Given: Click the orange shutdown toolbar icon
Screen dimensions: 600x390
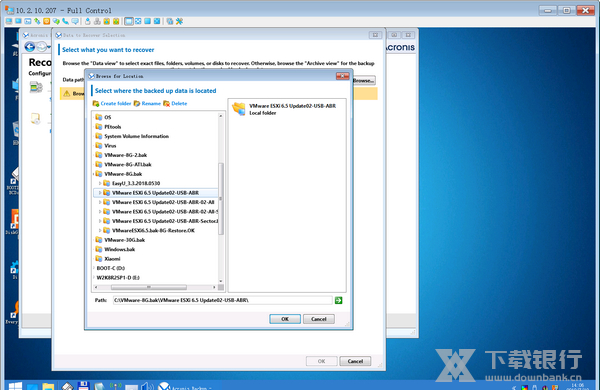Looking at the screenshot, I should click(46, 21).
